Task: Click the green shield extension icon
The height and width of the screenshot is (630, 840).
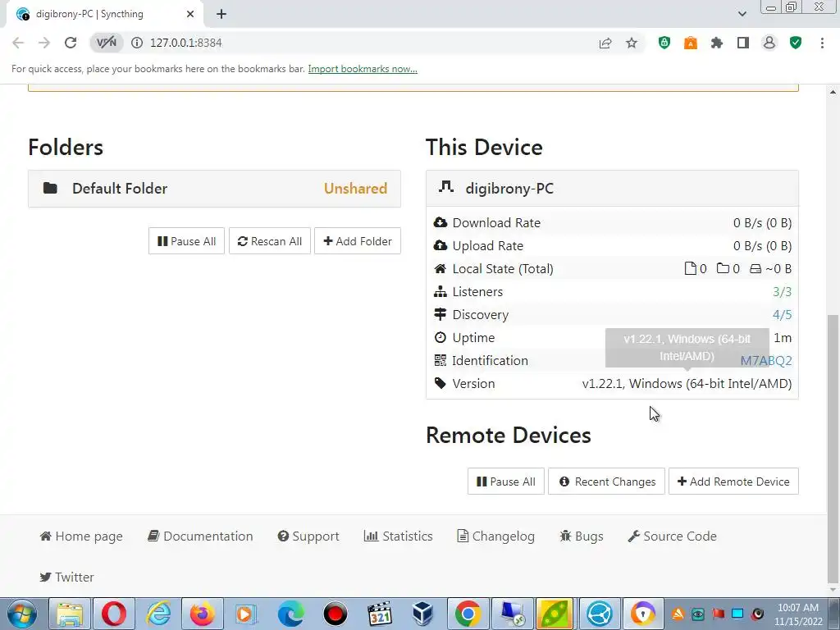Action: coord(664,43)
